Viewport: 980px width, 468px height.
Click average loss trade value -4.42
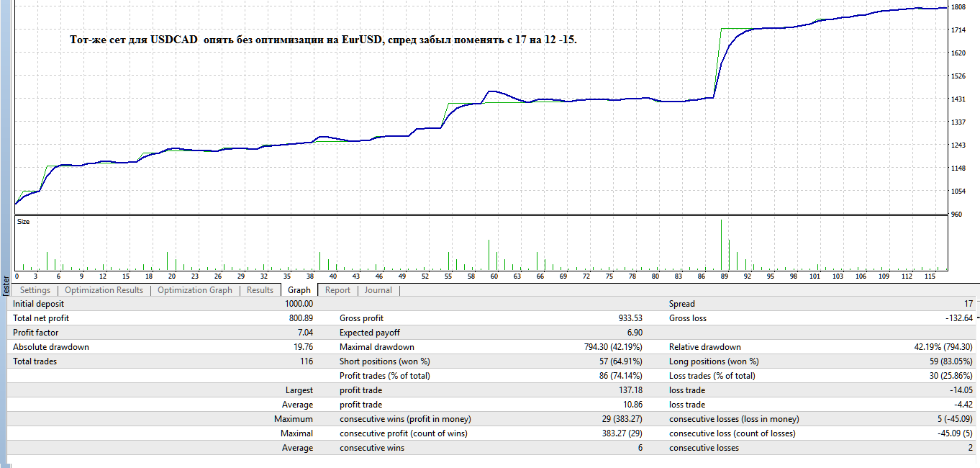[963, 405]
